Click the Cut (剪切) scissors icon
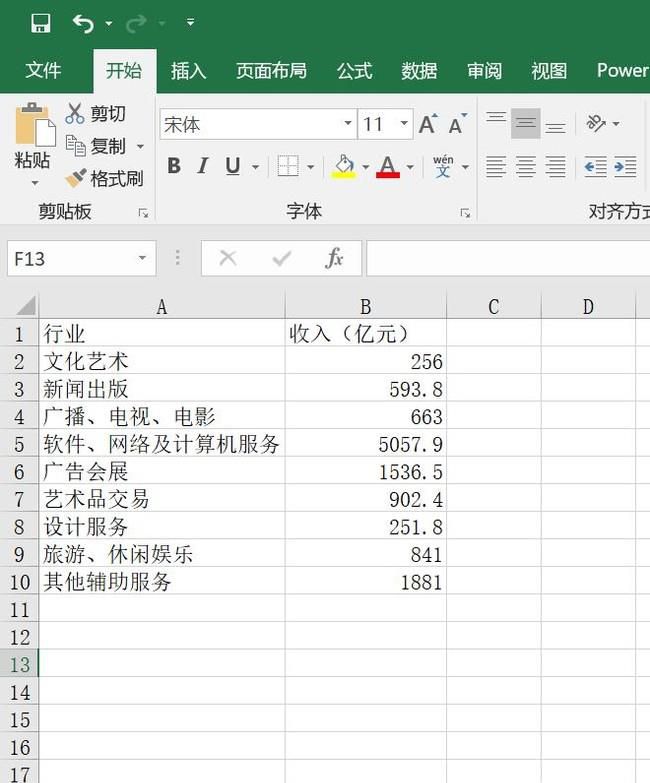This screenshot has height=783, width=650. tap(75, 114)
